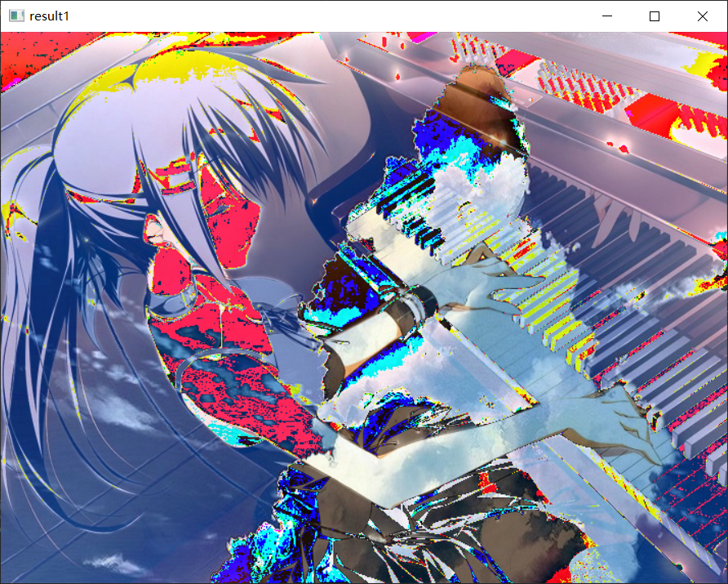Minimize the result1 window

pos(607,16)
